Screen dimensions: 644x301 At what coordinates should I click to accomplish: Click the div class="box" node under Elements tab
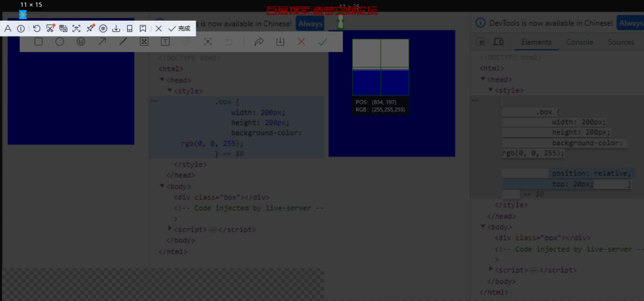pyautogui.click(x=543, y=238)
